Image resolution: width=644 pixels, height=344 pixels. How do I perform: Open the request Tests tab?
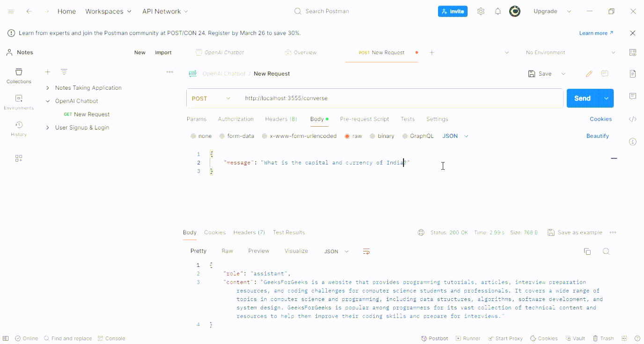(x=408, y=119)
